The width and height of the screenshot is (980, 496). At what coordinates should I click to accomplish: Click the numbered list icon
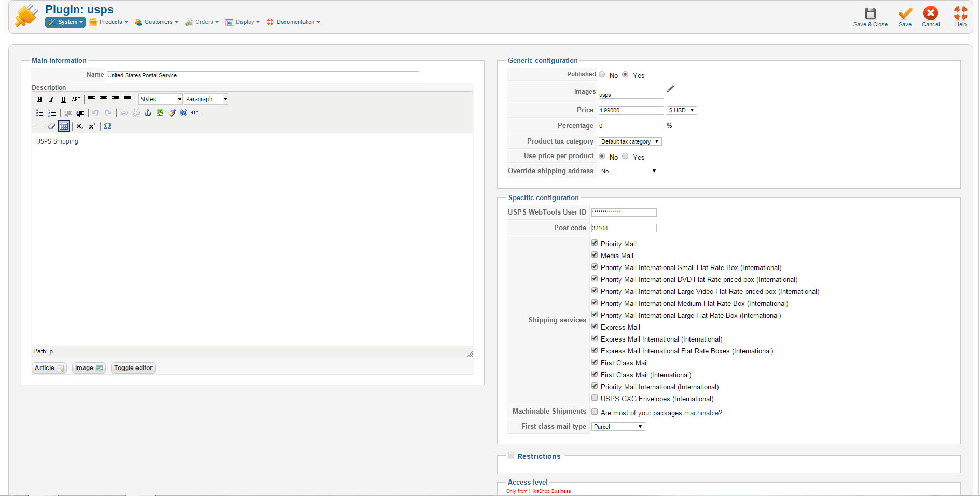(x=52, y=112)
